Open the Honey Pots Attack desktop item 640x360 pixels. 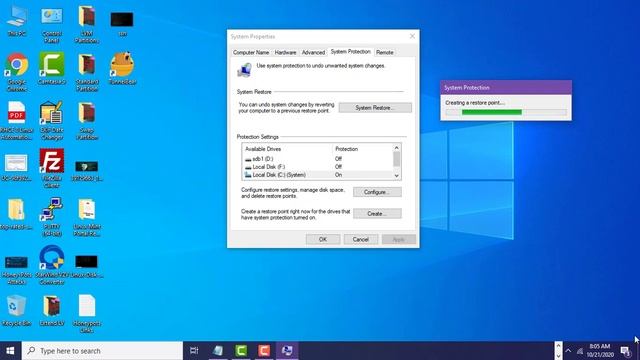[17, 269]
